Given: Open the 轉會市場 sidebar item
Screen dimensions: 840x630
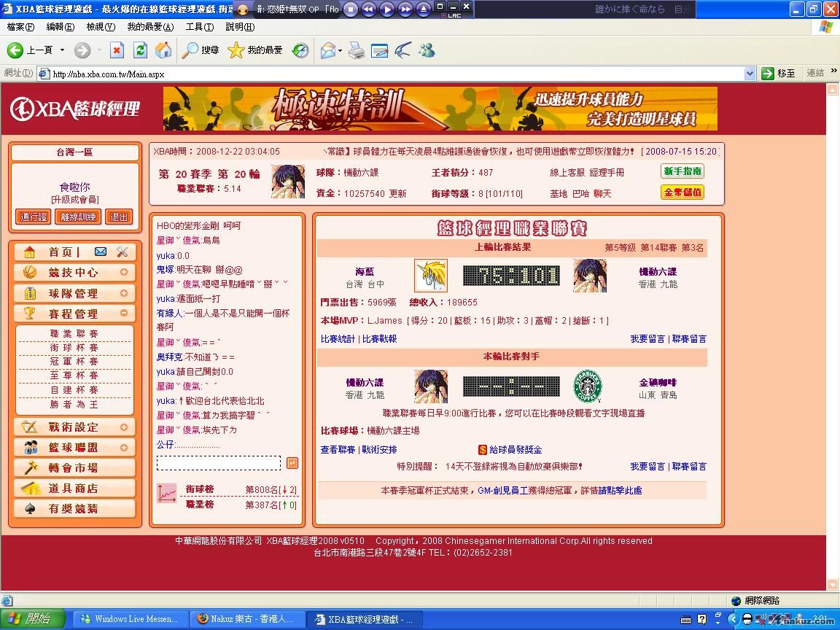Looking at the screenshot, I should pyautogui.click(x=74, y=467).
